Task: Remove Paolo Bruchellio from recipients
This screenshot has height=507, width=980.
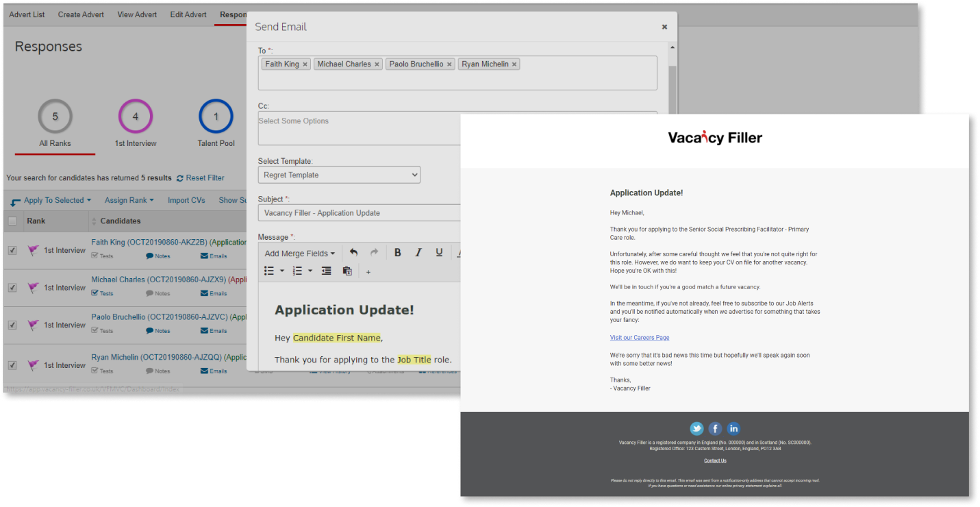Action: click(x=449, y=64)
